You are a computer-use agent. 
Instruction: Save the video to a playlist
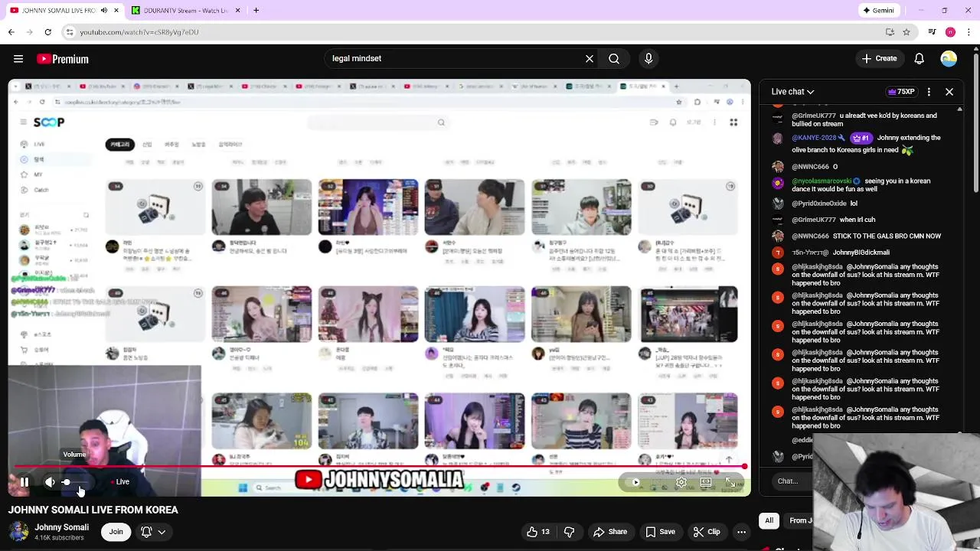[660, 532]
